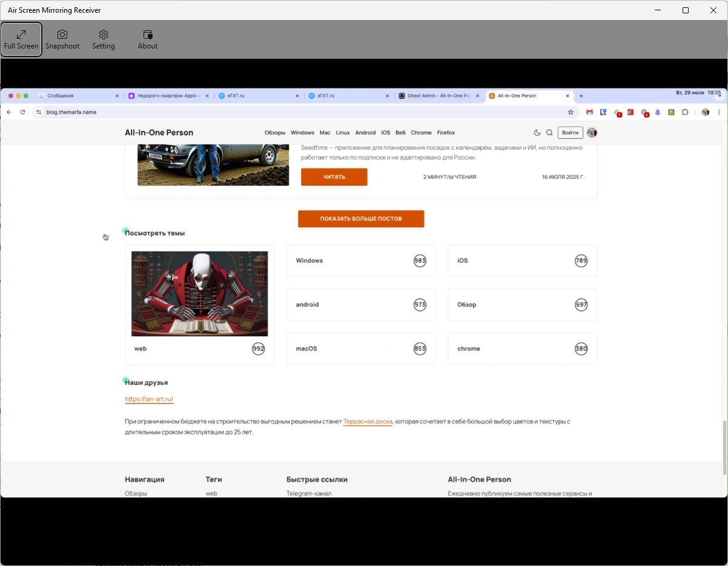Screen dimensions: 728x566
Task: Open the About icon
Action: pyautogui.click(x=148, y=39)
